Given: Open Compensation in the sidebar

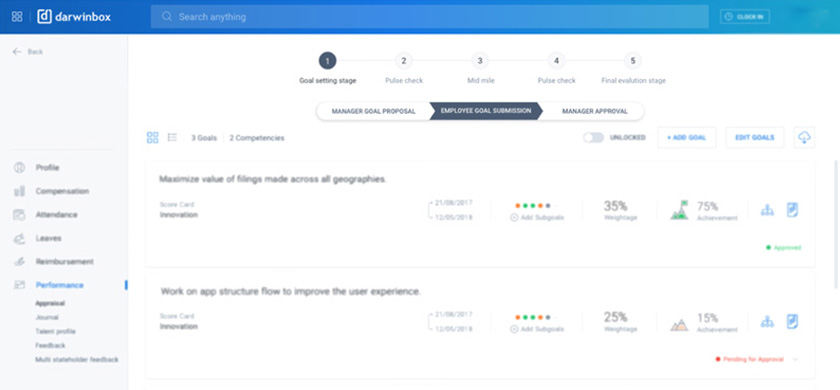Looking at the screenshot, I should tap(62, 191).
